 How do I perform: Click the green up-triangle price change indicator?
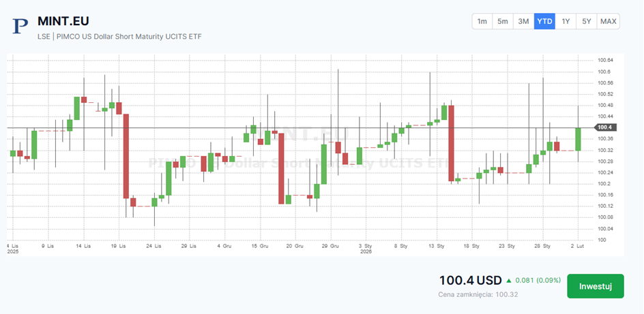click(x=508, y=281)
